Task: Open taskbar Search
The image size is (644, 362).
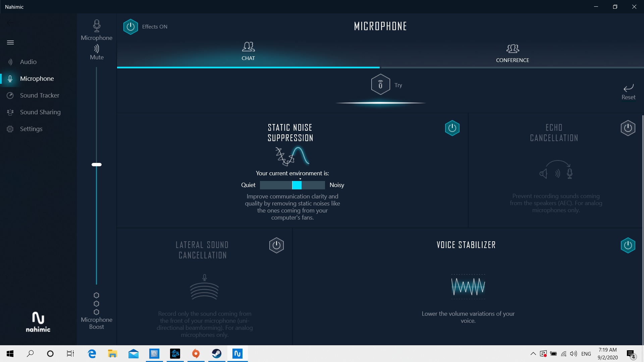Action: coord(30,354)
